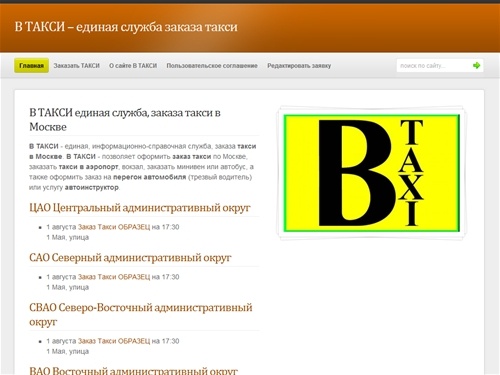Screen dimensions: 500x375
Task: Click 1 Мая, улица under ЦАО
Action: pos(68,237)
